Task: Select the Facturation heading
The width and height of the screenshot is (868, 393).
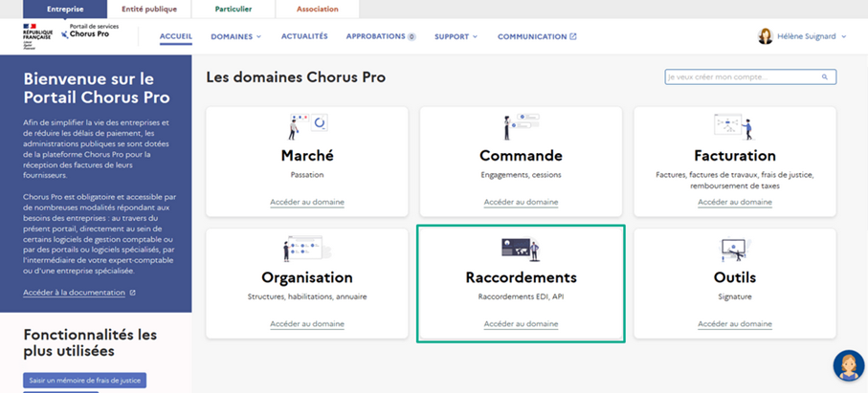Action: (735, 156)
